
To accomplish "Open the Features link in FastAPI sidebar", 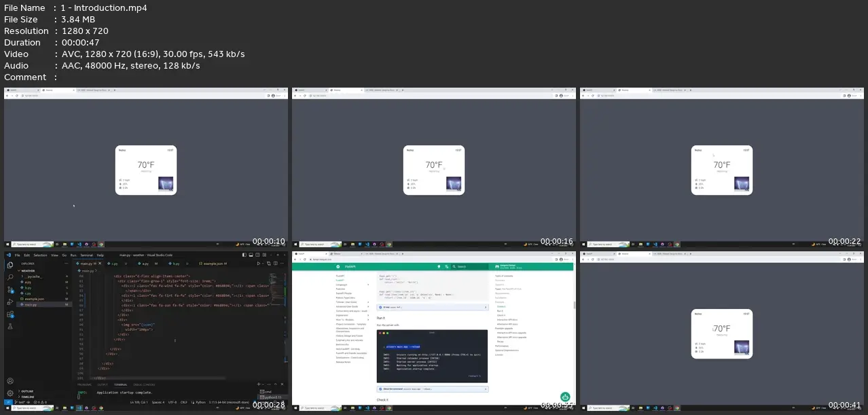I will [340, 289].
